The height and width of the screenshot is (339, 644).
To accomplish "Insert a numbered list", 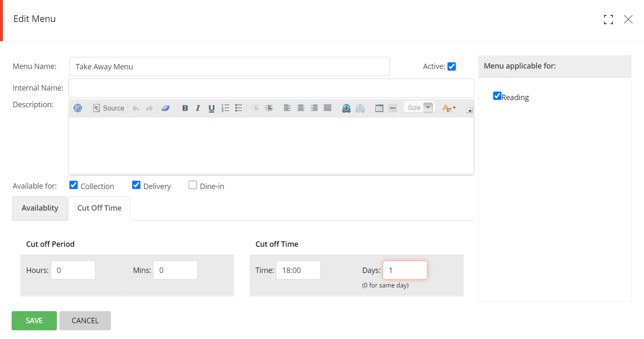I will [x=225, y=108].
